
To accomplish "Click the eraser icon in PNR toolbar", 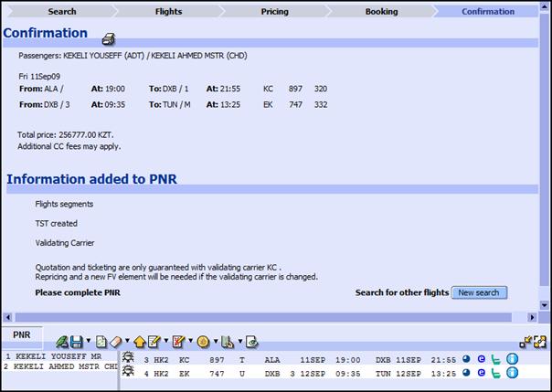I will click(115, 342).
